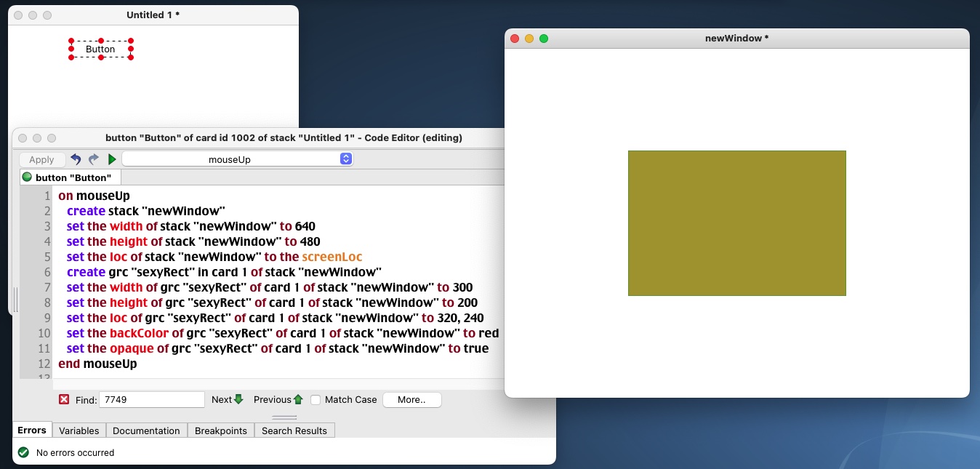The width and height of the screenshot is (980, 469).
Task: Click green status dot on script tab
Action: pyautogui.click(x=28, y=177)
